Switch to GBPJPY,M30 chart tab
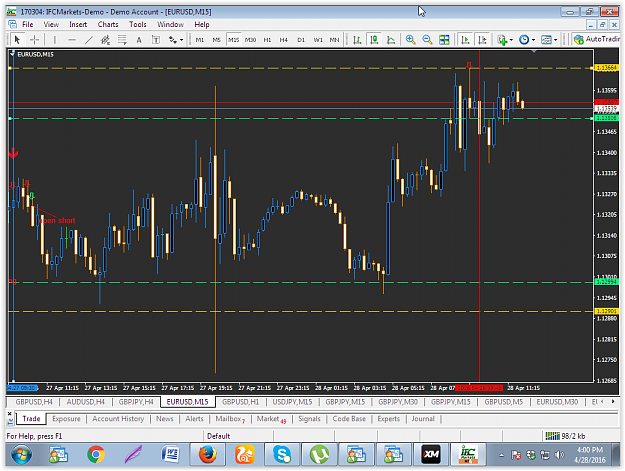The width and height of the screenshot is (625, 471). tap(398, 402)
